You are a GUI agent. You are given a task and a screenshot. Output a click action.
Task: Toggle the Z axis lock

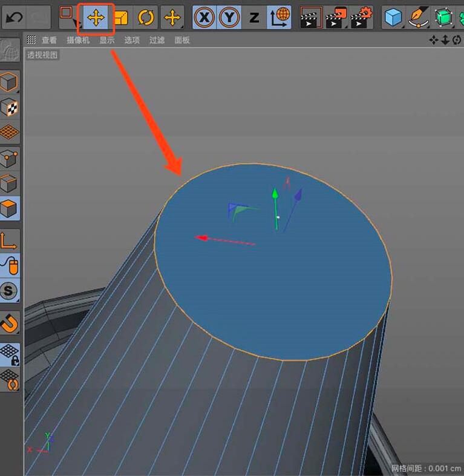254,18
